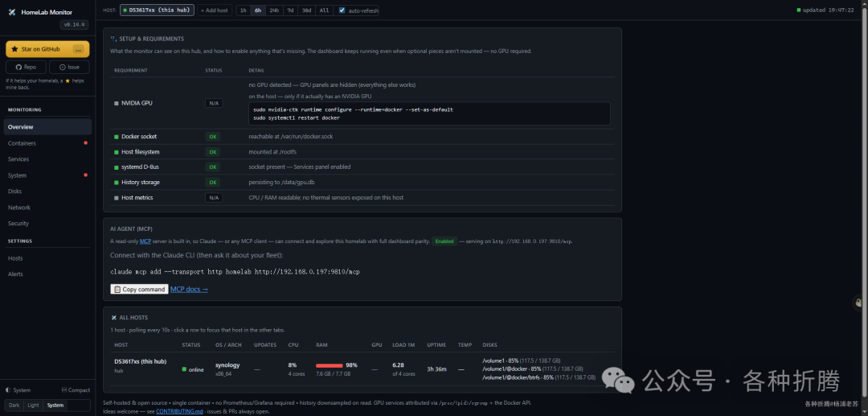This screenshot has height=416, width=868.
Task: Open the MCP docs link
Action: pos(190,289)
